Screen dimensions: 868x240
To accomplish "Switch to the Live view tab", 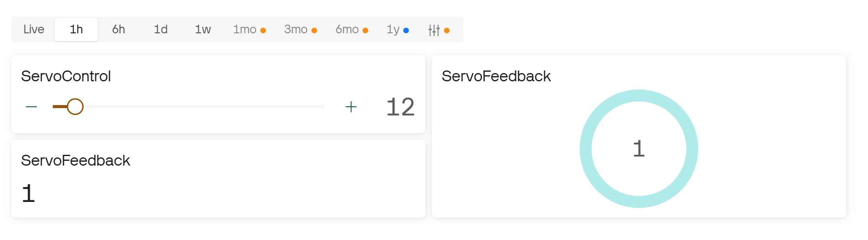I will coord(34,29).
